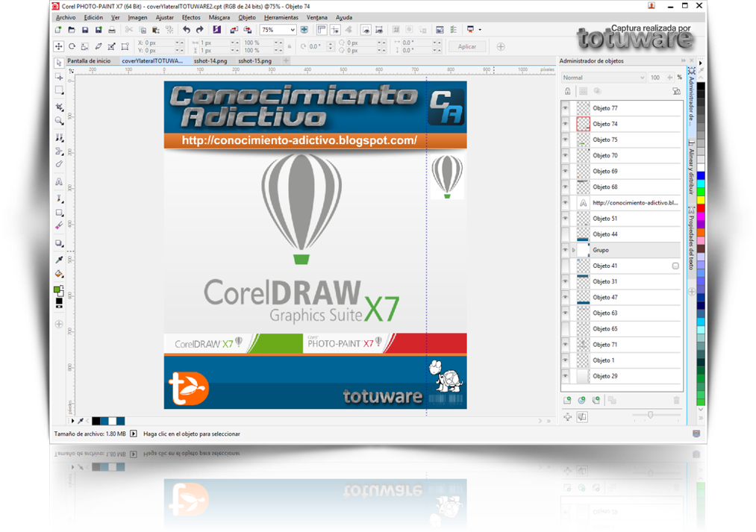Click the Open file icon
This screenshot has height=532, width=756.
(x=72, y=30)
